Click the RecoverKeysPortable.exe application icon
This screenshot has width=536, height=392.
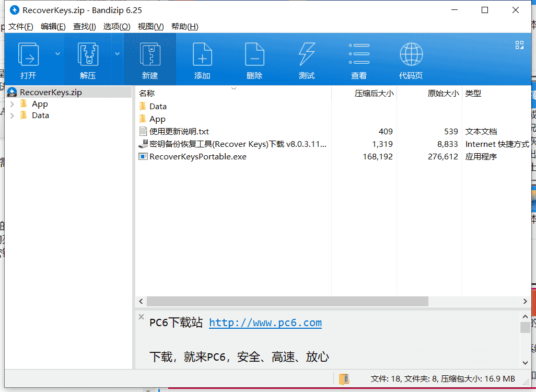tap(143, 157)
